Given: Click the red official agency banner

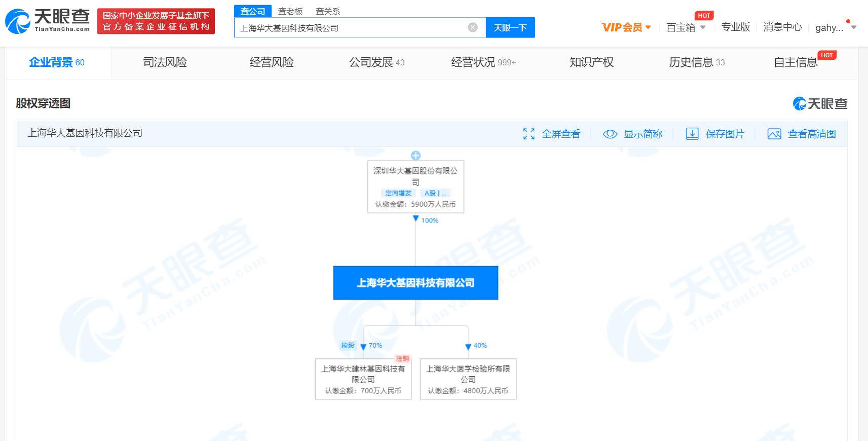Looking at the screenshot, I should click(156, 21).
